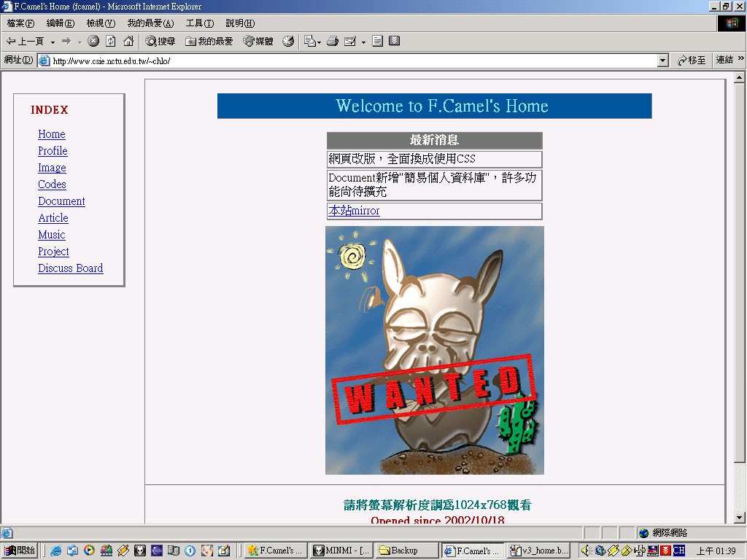
Task: Open the 工具(T) menu
Action: [199, 23]
